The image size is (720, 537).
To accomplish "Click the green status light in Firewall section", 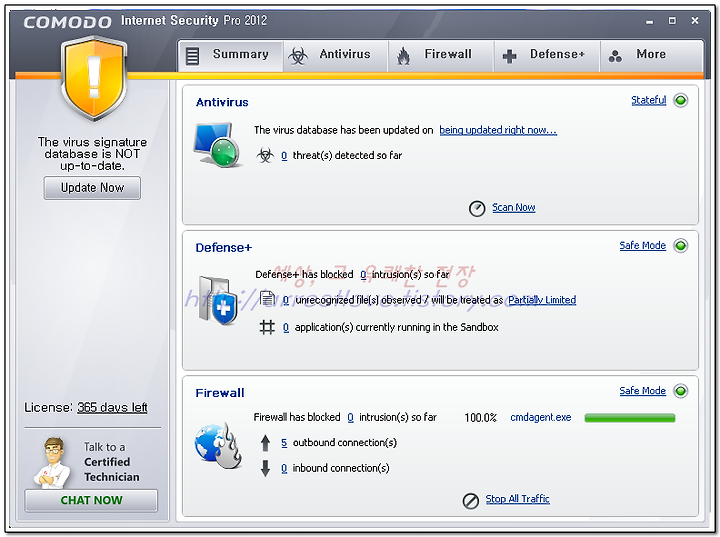I will click(681, 391).
